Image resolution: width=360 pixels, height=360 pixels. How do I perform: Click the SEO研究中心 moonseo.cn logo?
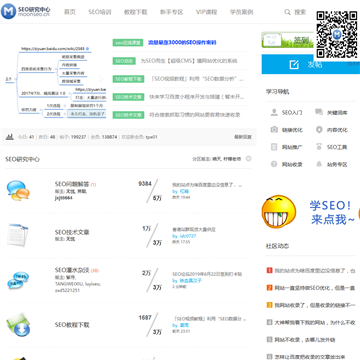pos(26,11)
